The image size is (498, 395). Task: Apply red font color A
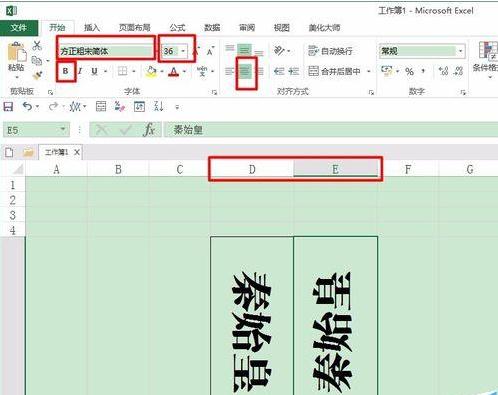coord(173,71)
